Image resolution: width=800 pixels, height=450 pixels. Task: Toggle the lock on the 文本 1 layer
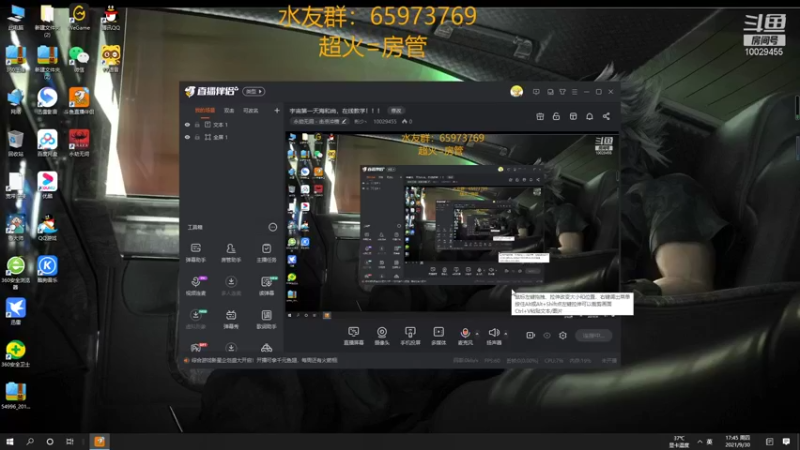coord(197,124)
